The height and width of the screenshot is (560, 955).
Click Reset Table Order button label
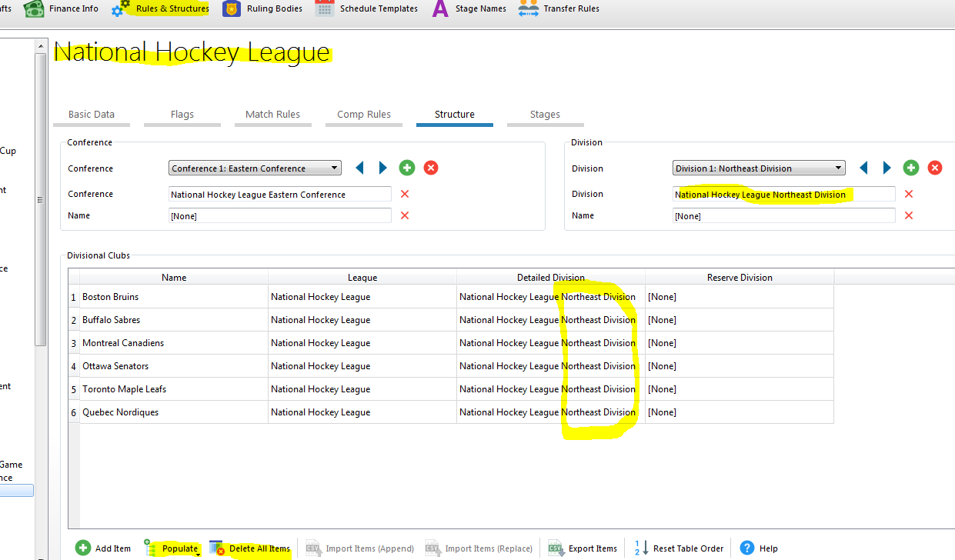[688, 548]
